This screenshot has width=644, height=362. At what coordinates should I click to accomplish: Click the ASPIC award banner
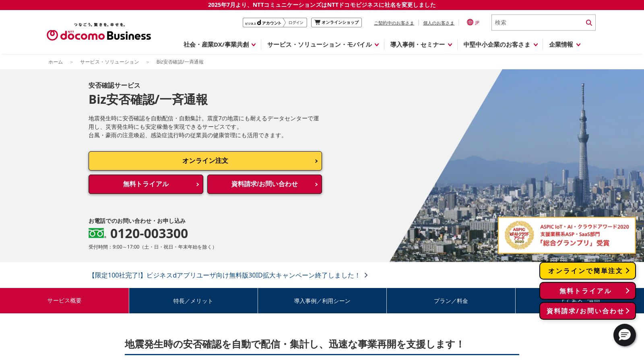[567, 236]
